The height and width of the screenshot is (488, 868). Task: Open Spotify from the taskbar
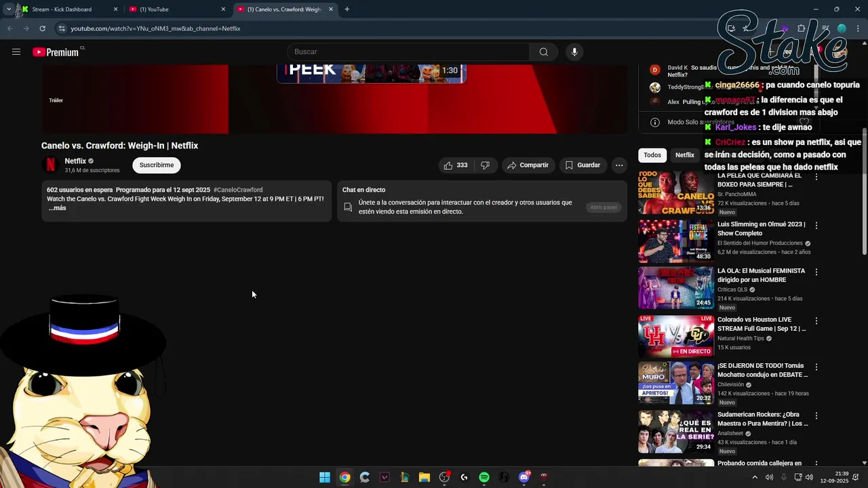pos(484,477)
